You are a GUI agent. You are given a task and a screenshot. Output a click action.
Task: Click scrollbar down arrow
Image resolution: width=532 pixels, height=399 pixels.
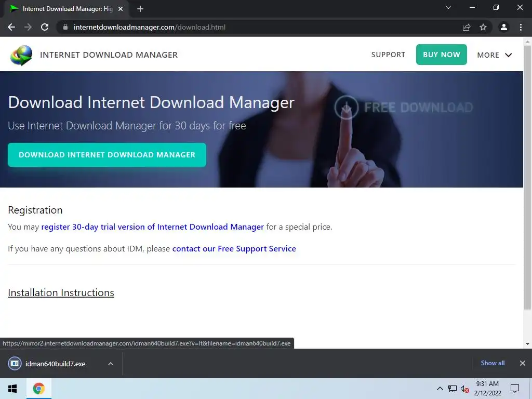[527, 344]
